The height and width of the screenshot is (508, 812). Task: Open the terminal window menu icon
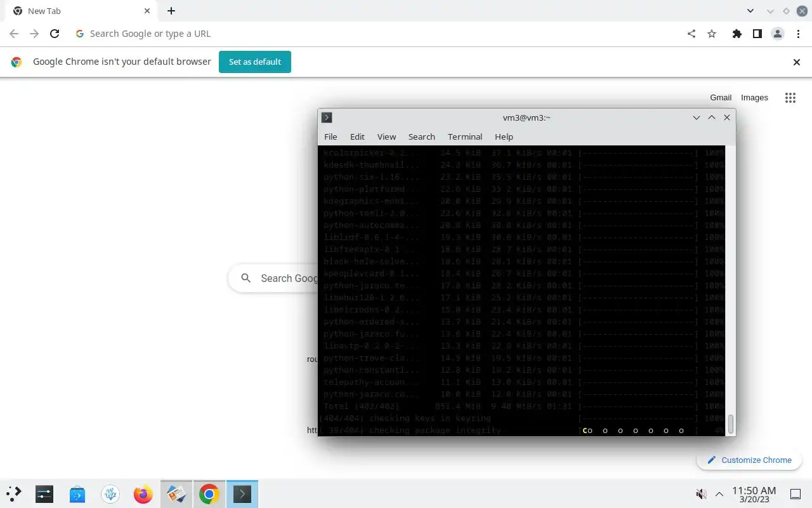click(x=327, y=117)
